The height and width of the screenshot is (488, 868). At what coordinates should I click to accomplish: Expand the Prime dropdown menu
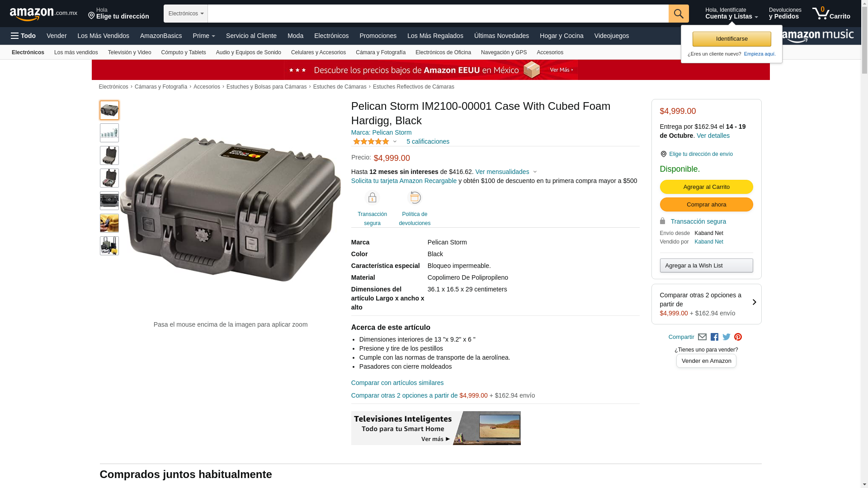204,36
